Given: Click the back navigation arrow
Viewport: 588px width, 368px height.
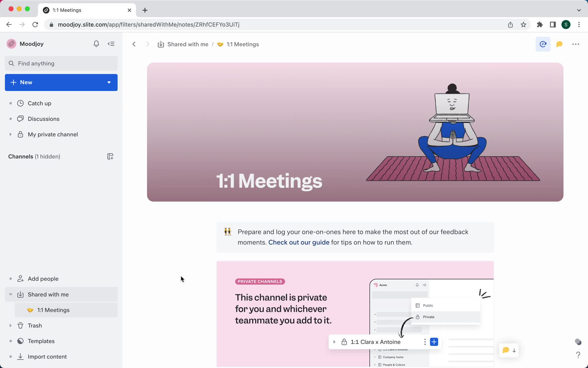Looking at the screenshot, I should click(134, 44).
